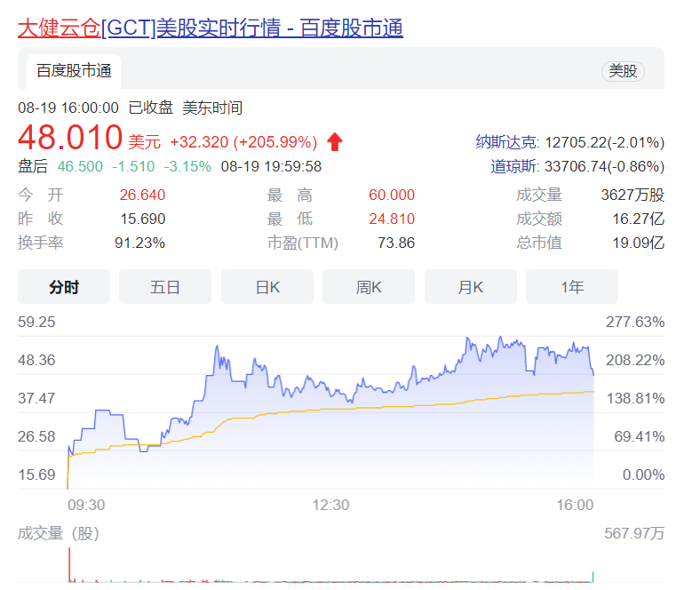This screenshot has height=590, width=700.
Task: Click the current price 48.010
Action: 70,138
